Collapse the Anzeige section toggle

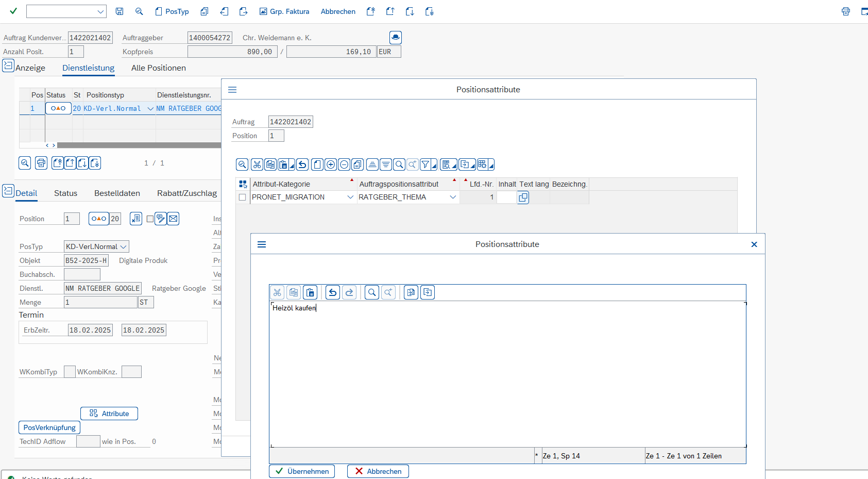point(8,65)
